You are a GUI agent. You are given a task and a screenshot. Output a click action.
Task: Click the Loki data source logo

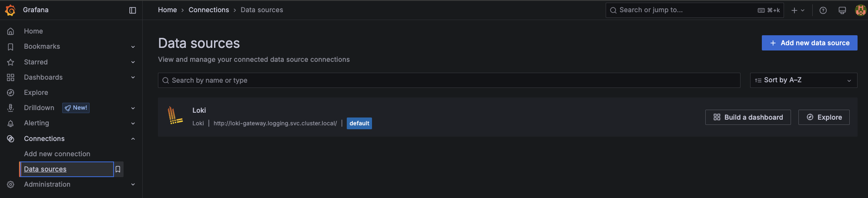coord(175,116)
